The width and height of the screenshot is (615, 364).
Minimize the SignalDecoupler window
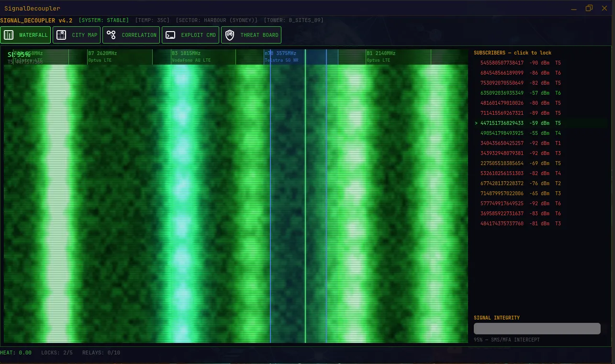pyautogui.click(x=574, y=8)
